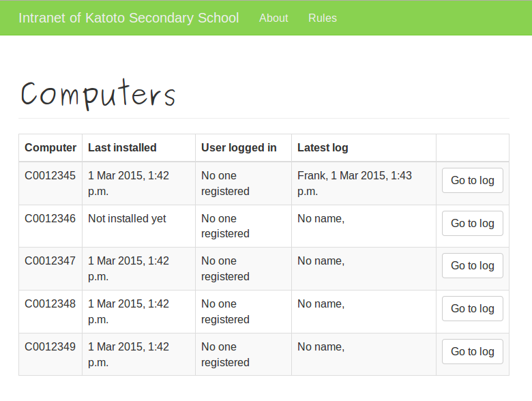Image resolution: width=532 pixels, height=401 pixels.
Task: Click the Intranet of Katoto Secondary School brand link
Action: coord(128,18)
